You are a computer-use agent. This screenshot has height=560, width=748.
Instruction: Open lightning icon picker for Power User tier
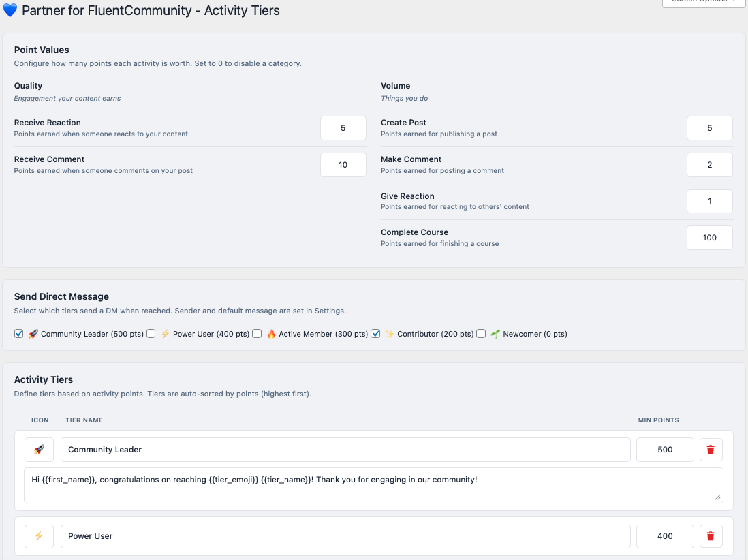click(39, 536)
